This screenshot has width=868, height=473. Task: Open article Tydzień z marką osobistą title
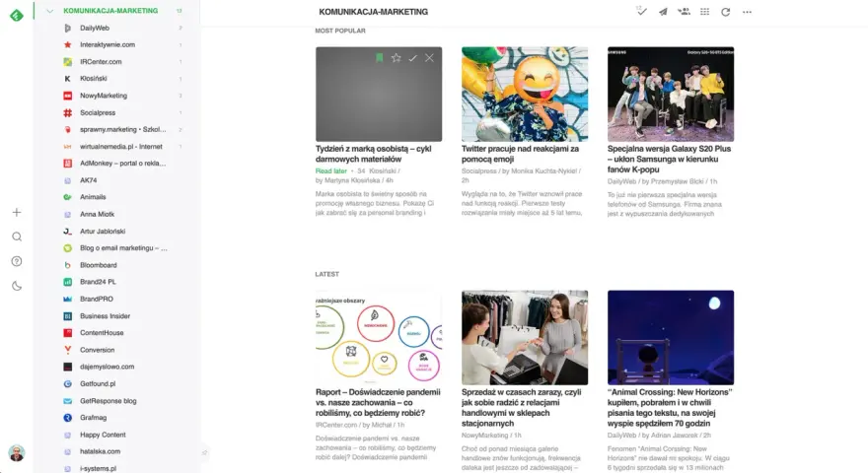point(373,154)
